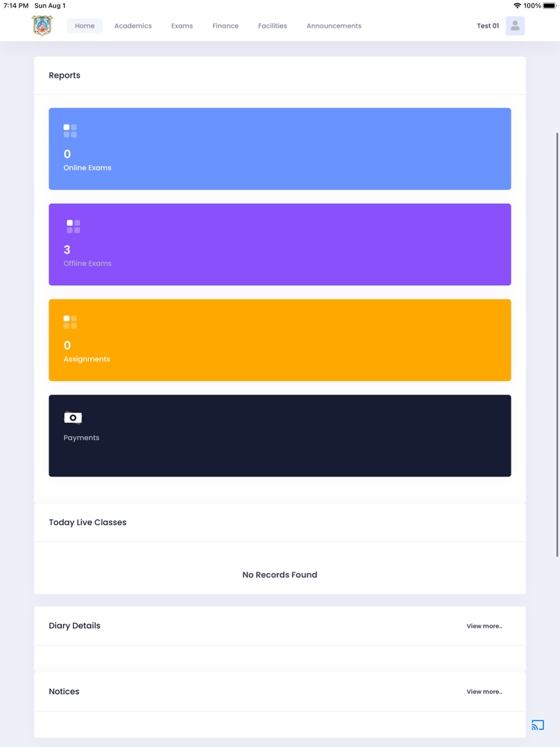The height and width of the screenshot is (747, 560).
Task: Go to the Home tab
Action: point(85,25)
